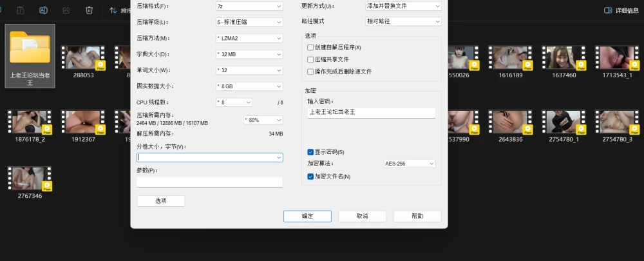This screenshot has height=261, width=644.
Task: Open the 压缩等级 dropdown showing 5 - 标准压缩
Action: point(249,22)
